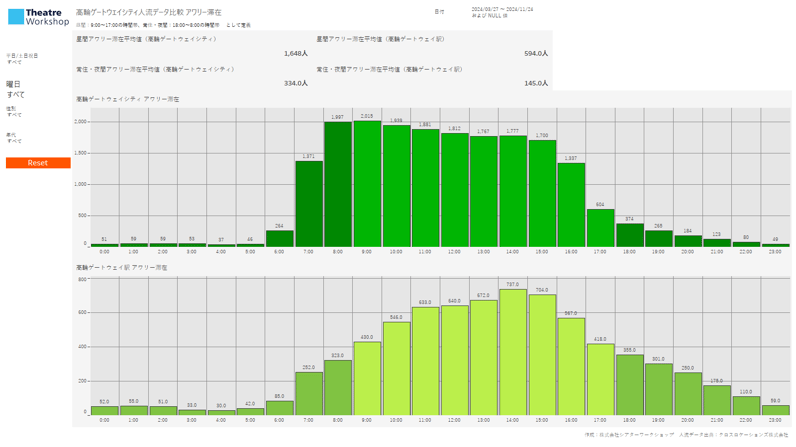Select the 9:00 bar showing 2,015 in top chart

coord(367,184)
